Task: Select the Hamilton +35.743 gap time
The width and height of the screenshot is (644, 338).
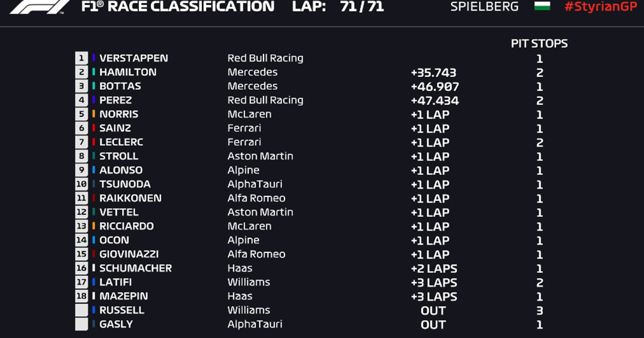Action: (434, 72)
